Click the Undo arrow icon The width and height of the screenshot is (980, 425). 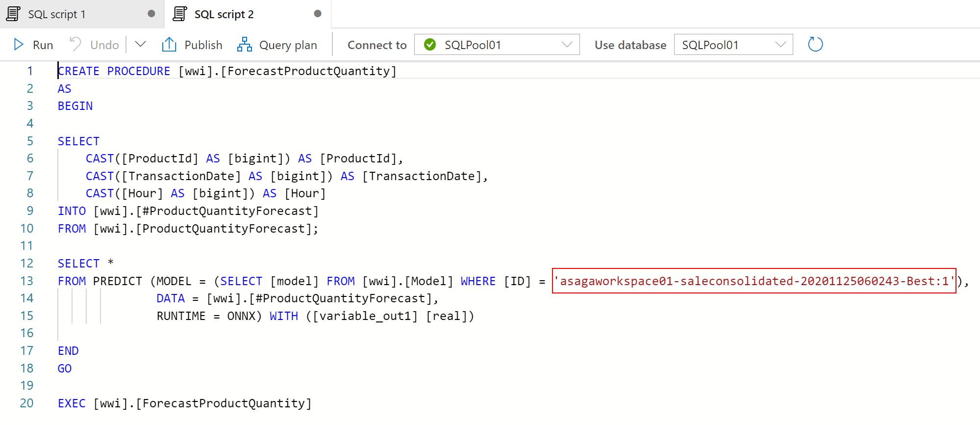tap(75, 44)
